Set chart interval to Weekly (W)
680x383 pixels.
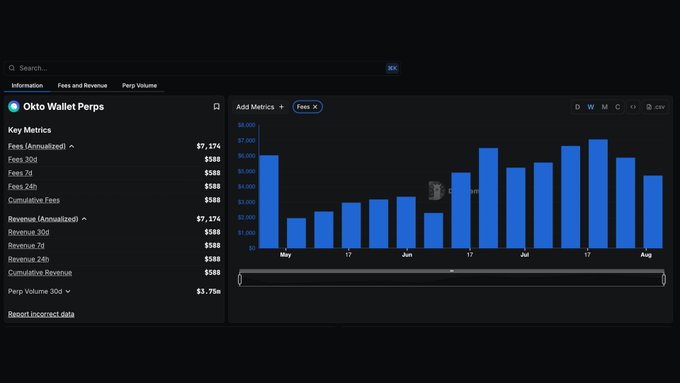(x=591, y=107)
